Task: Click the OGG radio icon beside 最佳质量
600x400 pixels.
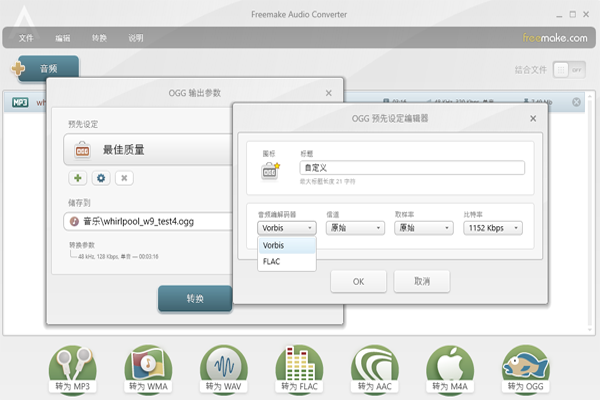Action: tap(82, 150)
